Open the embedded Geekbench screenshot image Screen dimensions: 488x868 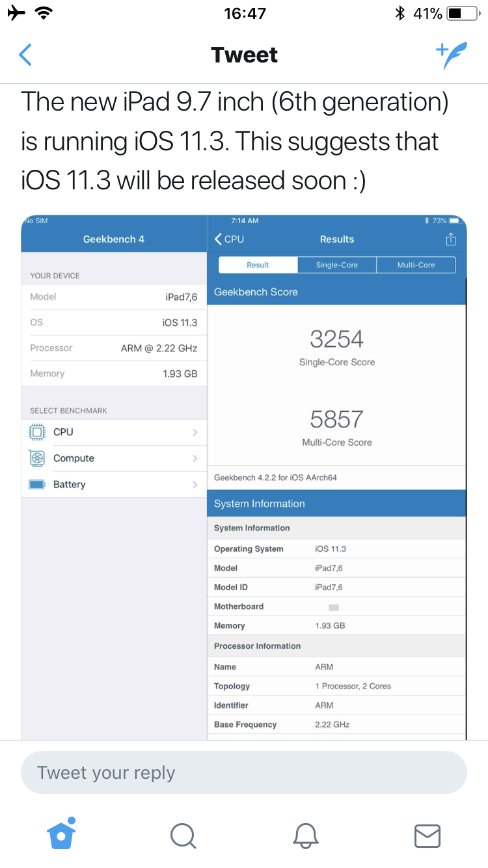coord(244,477)
